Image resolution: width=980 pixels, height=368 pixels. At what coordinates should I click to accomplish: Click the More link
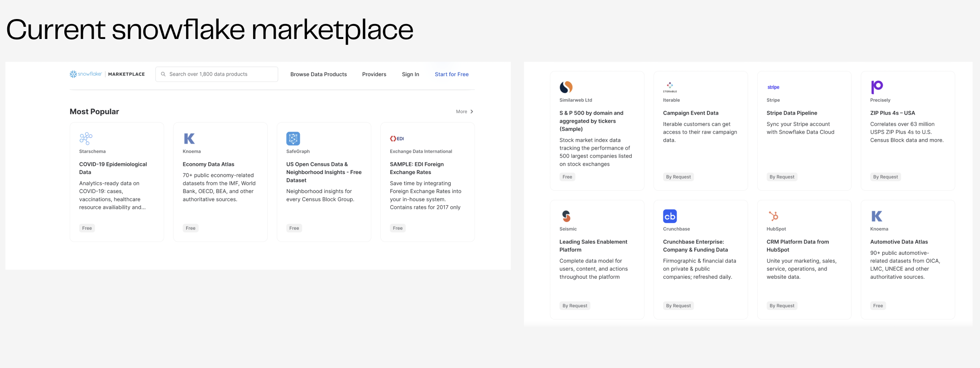(x=461, y=111)
